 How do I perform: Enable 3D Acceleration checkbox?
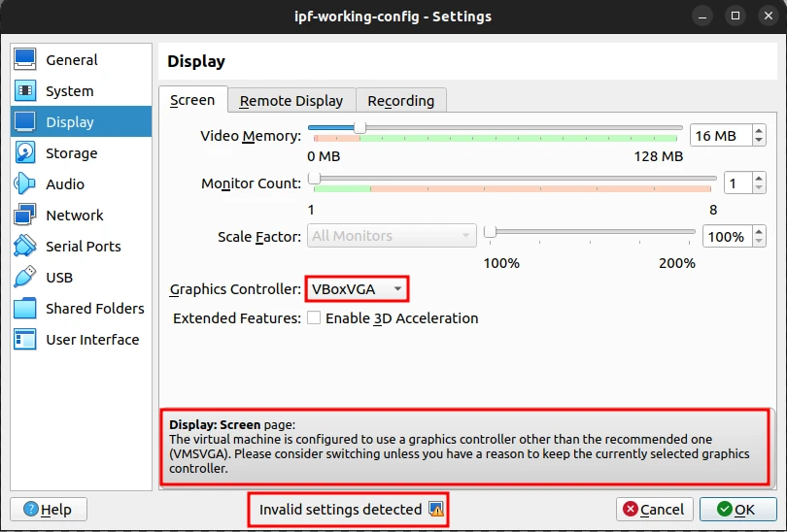pyautogui.click(x=314, y=318)
